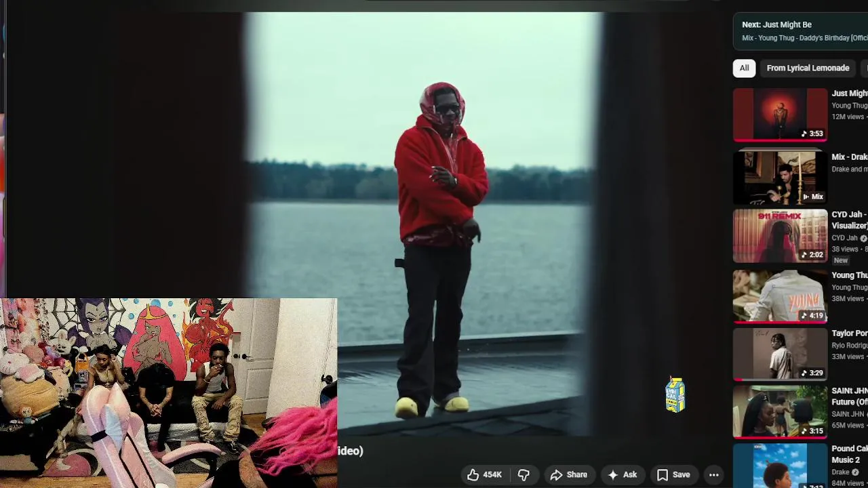Image resolution: width=868 pixels, height=488 pixels.
Task: Click the New badge under CYD Jah
Action: 841,260
